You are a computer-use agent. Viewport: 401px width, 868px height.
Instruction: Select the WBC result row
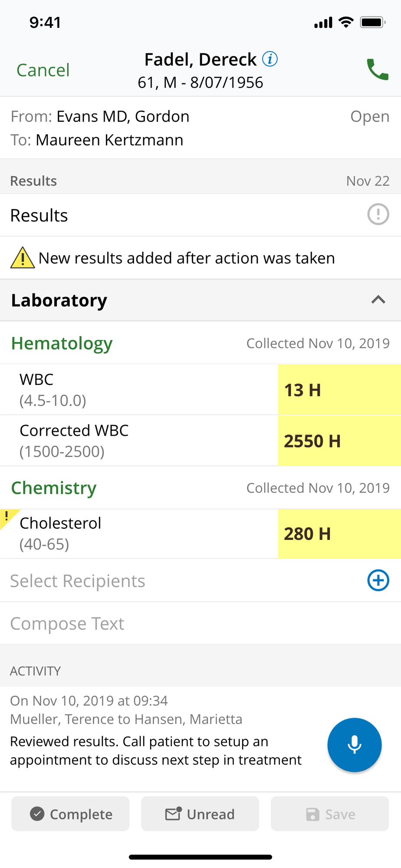[x=139, y=389]
